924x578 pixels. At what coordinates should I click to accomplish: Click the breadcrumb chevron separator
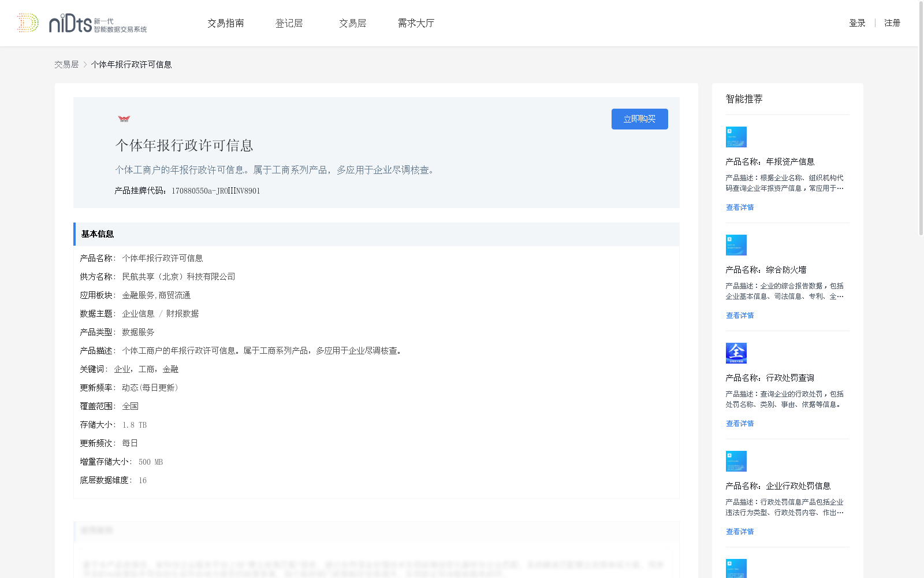[x=85, y=65]
